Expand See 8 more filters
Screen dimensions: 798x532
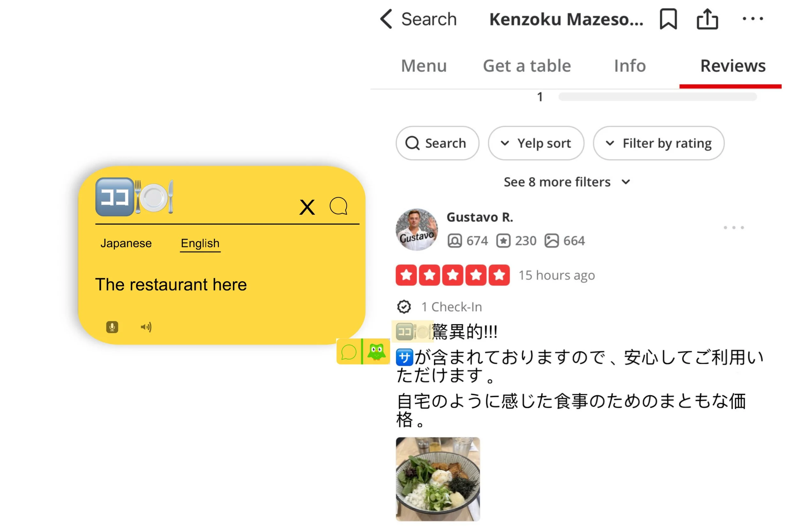[x=567, y=182]
